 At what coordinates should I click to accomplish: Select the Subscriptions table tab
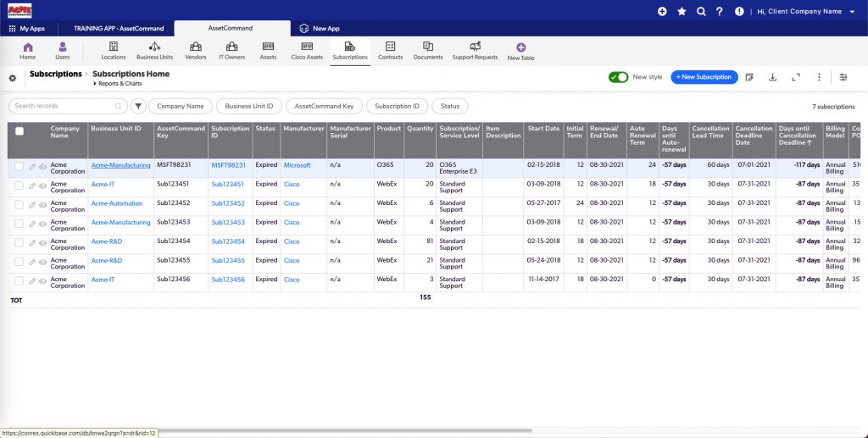coord(350,51)
